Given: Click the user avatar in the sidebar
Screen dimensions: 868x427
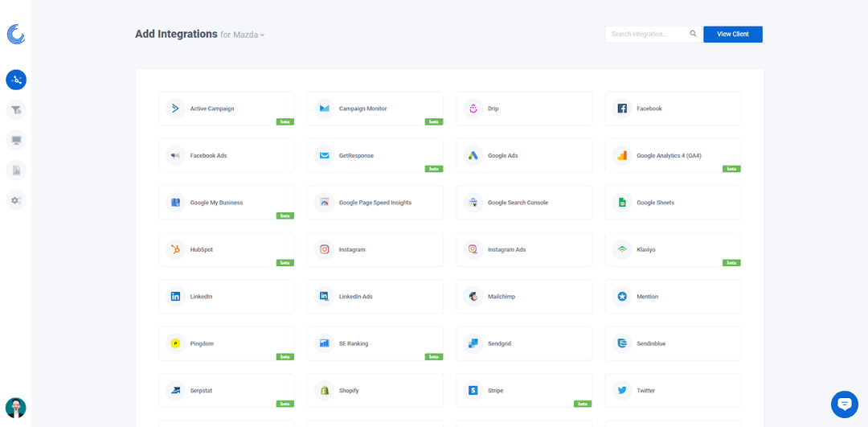Looking at the screenshot, I should [15, 408].
